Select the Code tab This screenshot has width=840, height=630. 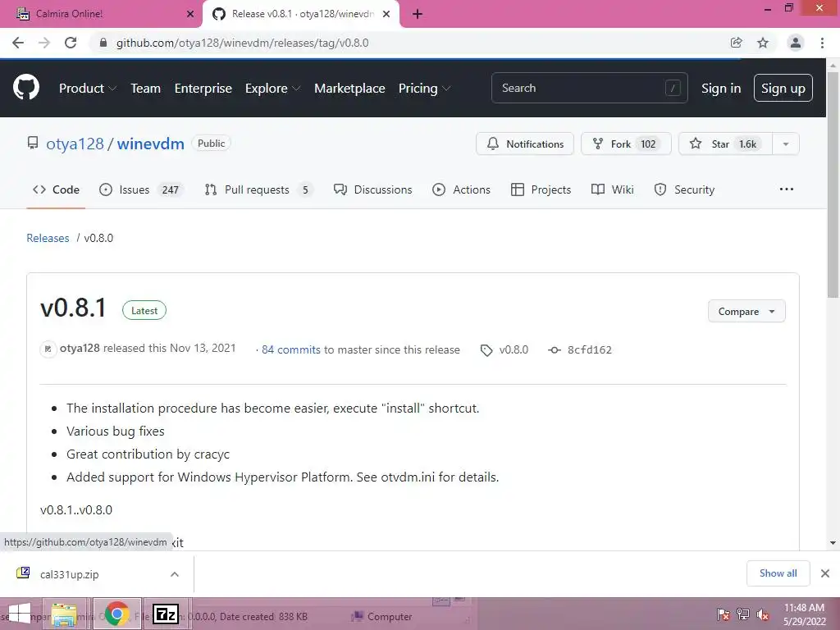(56, 189)
